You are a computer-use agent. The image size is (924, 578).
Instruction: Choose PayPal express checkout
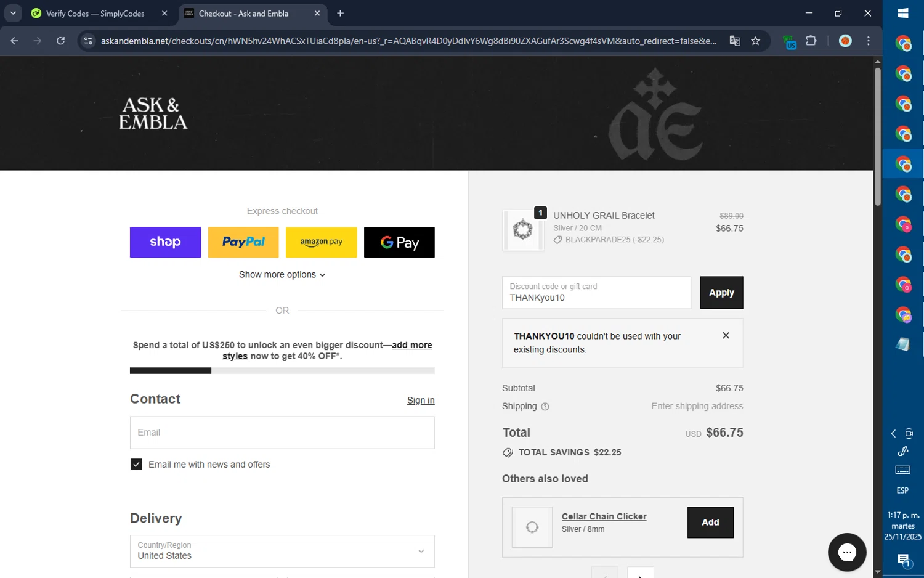coord(243,242)
